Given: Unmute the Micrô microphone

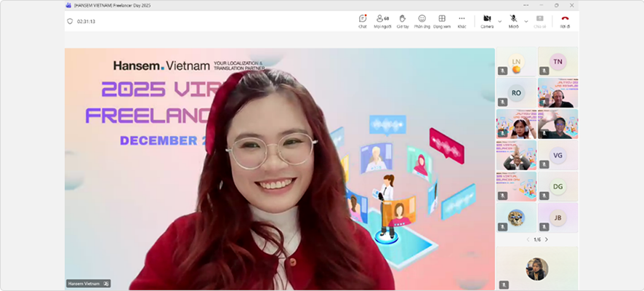Looking at the screenshot, I should click(x=513, y=20).
